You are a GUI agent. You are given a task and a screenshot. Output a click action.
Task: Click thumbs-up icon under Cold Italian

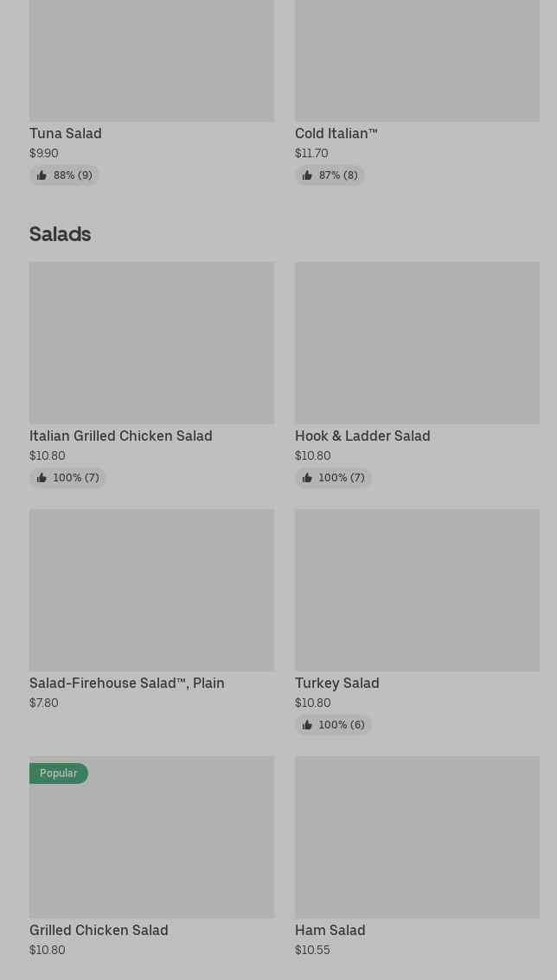307,175
